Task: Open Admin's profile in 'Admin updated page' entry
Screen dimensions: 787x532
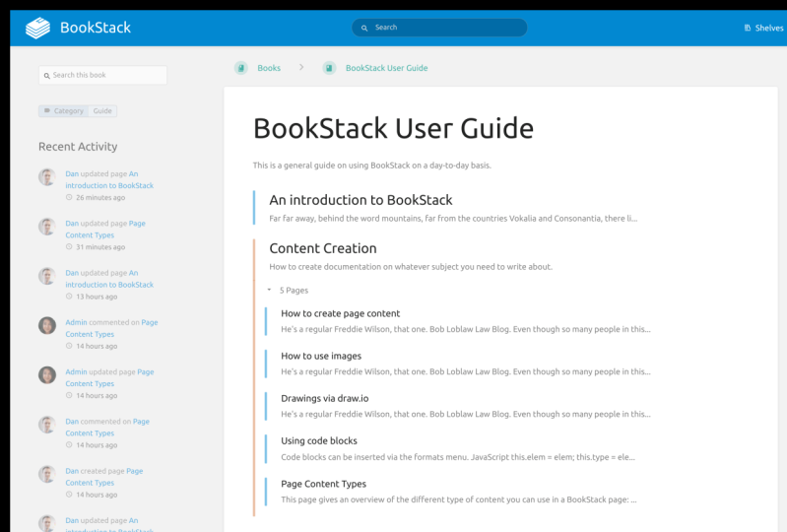Action: [76, 371]
